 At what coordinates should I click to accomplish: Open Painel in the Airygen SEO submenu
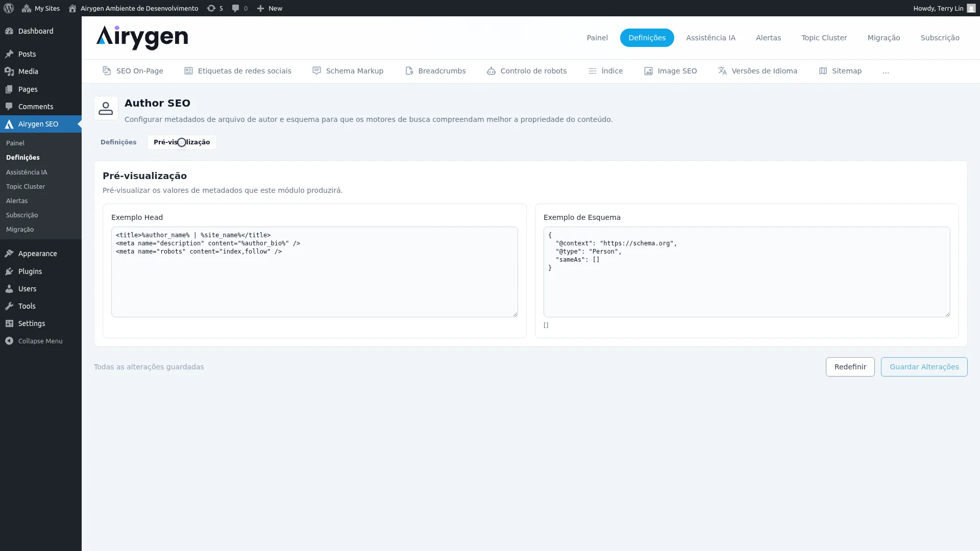pos(15,143)
